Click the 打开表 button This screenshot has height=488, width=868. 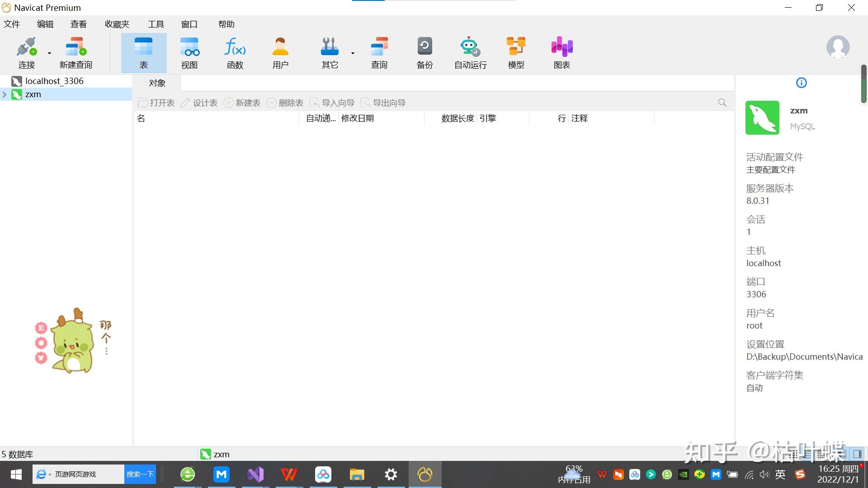[156, 103]
